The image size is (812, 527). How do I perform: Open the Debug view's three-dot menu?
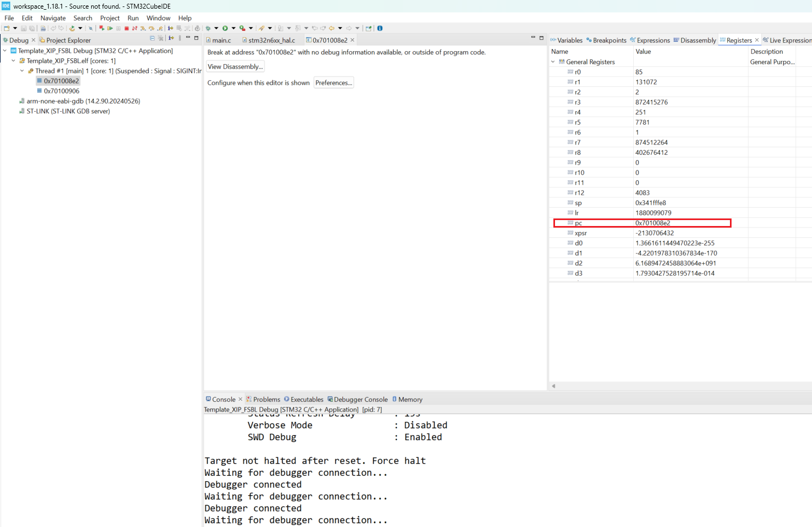[180, 38]
